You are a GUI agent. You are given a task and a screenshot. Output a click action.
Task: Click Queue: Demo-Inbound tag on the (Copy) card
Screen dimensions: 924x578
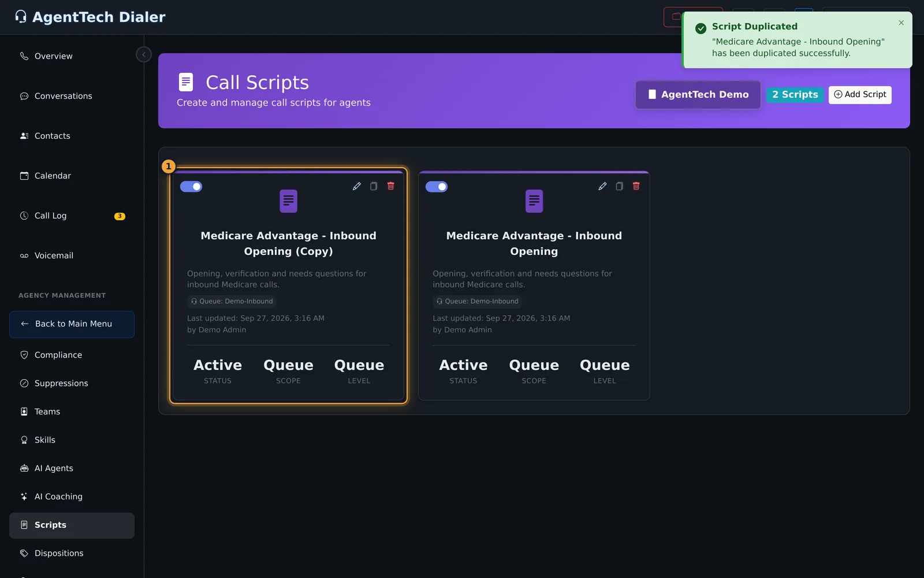[232, 301]
